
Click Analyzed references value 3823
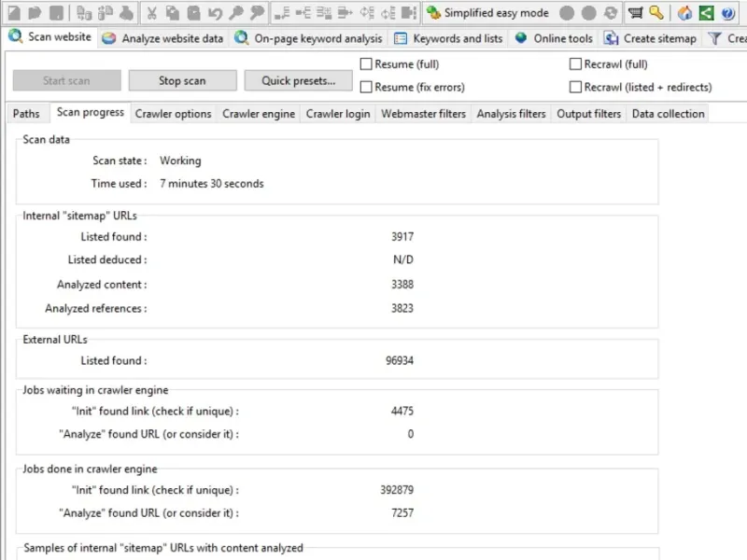(x=402, y=308)
